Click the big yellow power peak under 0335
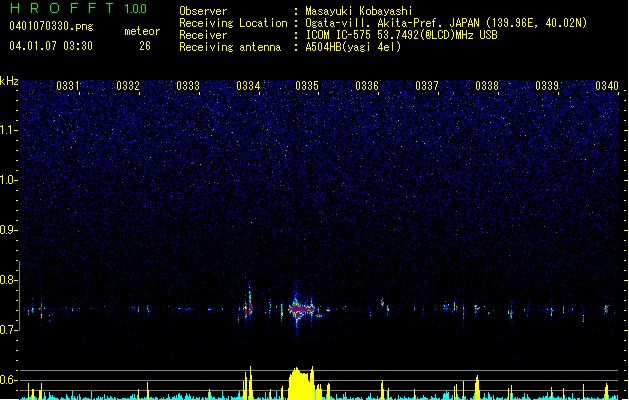Image resolution: width=629 pixels, height=400 pixels. point(301,384)
